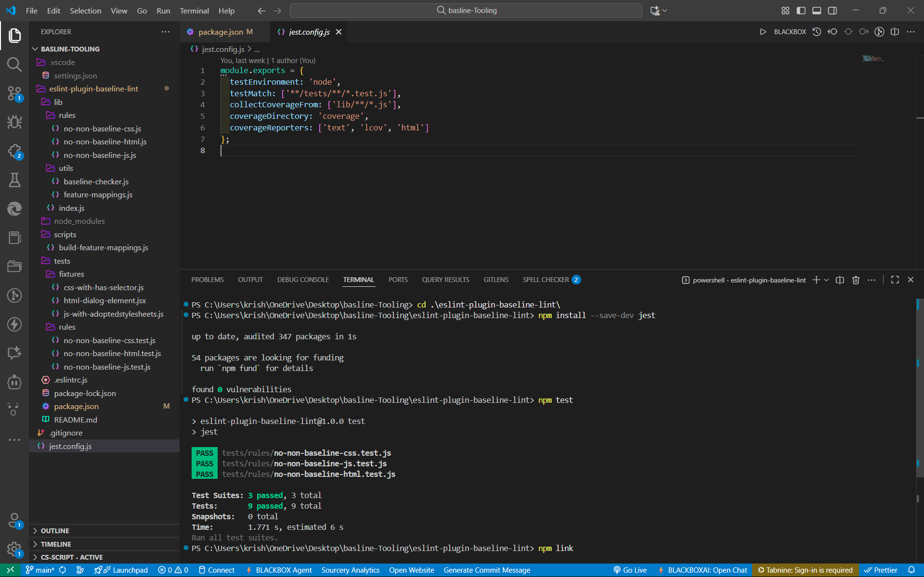Expand the TIMELINE section
Screen dimensions: 924x577
(x=56, y=544)
